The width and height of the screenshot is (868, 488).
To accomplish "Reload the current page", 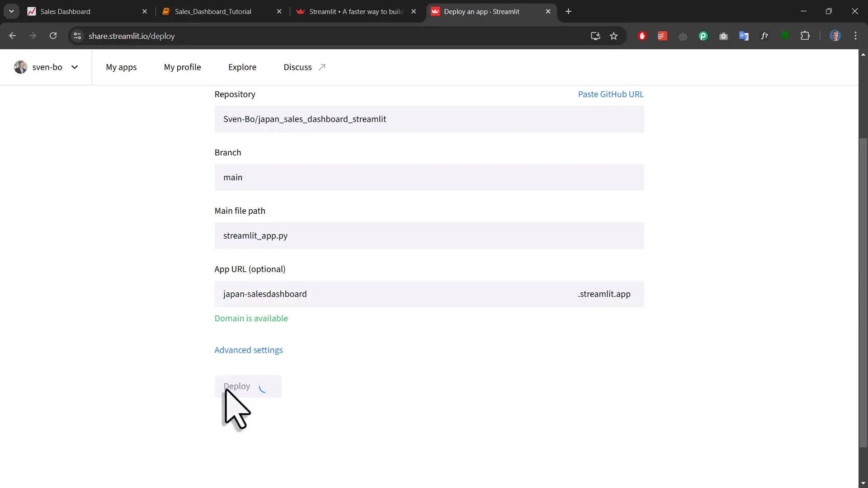I will 53,36.
